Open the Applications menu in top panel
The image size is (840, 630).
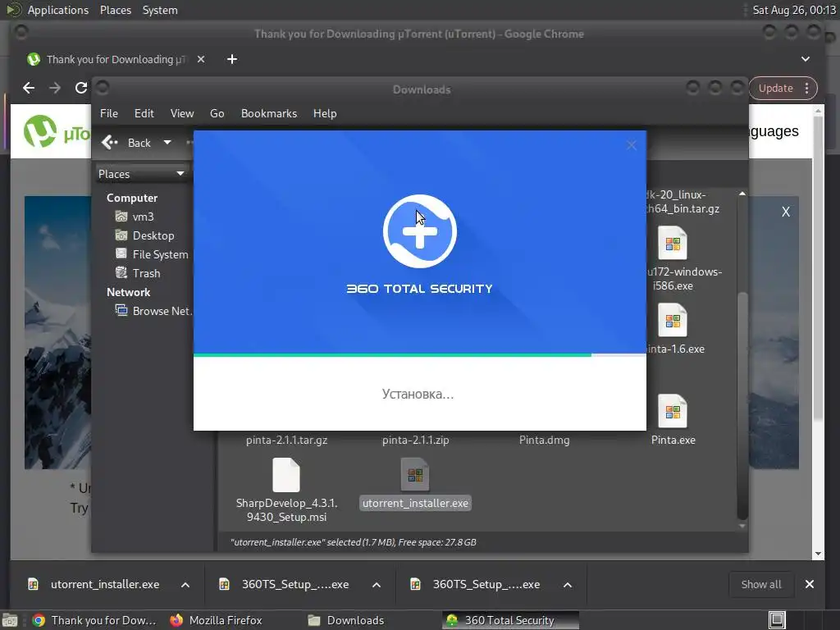pyautogui.click(x=58, y=10)
